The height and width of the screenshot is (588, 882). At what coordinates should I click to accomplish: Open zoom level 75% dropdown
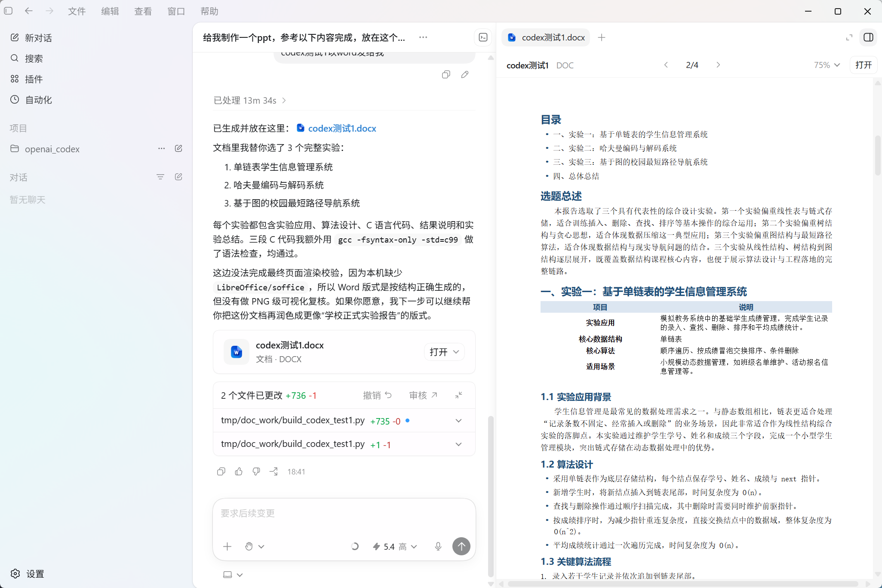(827, 65)
